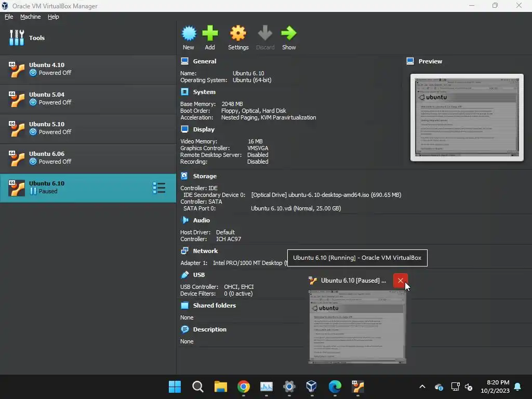Screen dimensions: 532x399
Task: Select the Ubuntu 6.06 virtual machine
Action: pos(88,158)
